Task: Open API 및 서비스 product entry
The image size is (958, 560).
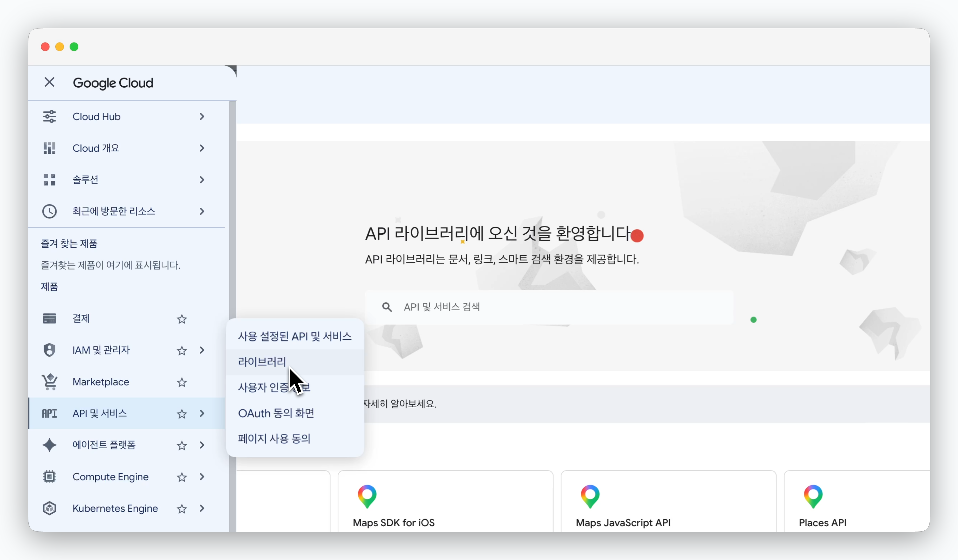Action: point(127,413)
